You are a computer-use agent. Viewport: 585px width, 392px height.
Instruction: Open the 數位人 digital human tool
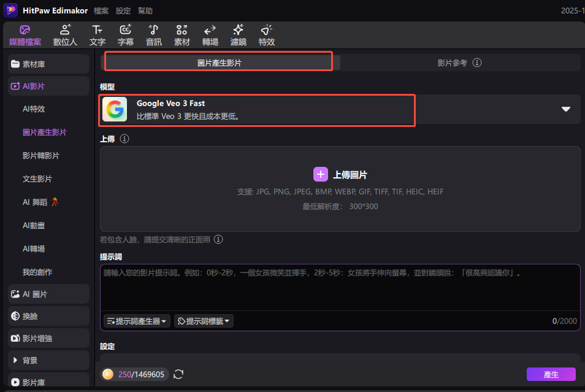tap(65, 35)
